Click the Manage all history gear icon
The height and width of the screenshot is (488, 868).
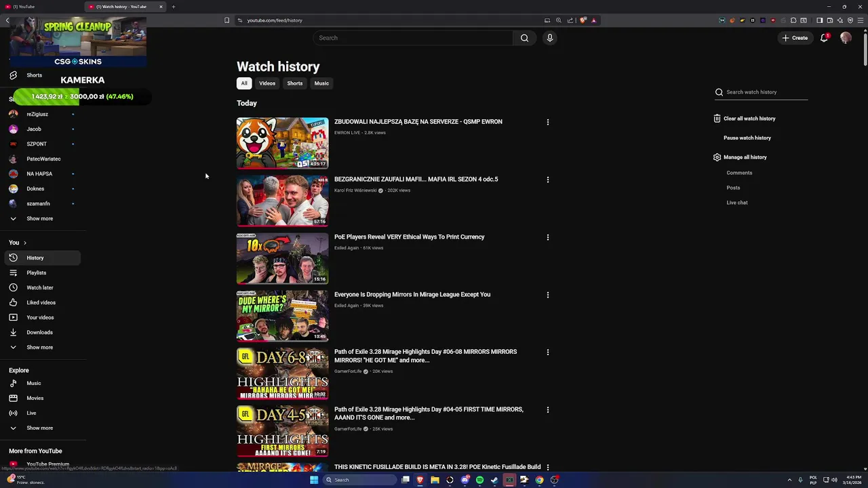(717, 157)
